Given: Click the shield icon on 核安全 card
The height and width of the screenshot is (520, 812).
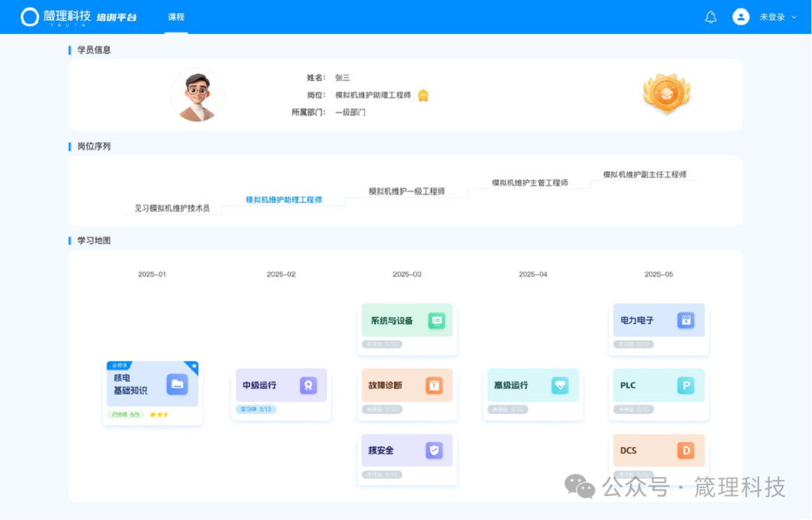Looking at the screenshot, I should tap(433, 451).
